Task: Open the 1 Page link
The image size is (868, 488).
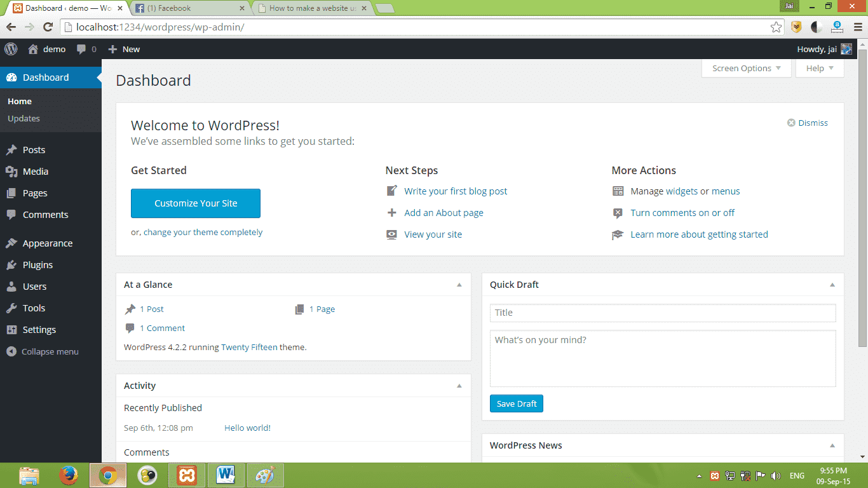Action: tap(322, 309)
